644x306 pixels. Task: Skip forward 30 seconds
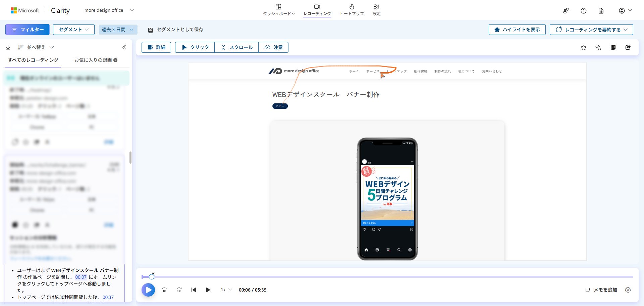(179, 290)
